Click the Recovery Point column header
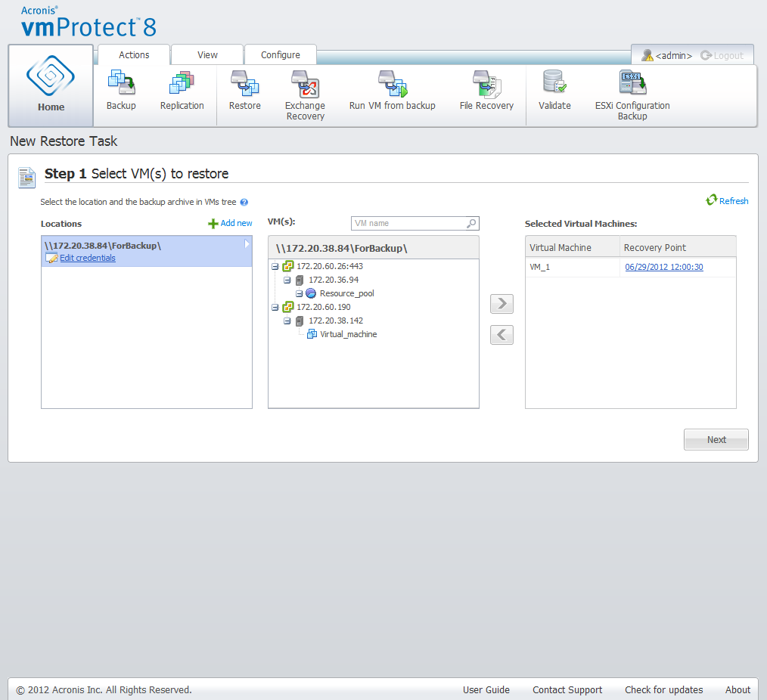The image size is (767, 700). tap(678, 247)
